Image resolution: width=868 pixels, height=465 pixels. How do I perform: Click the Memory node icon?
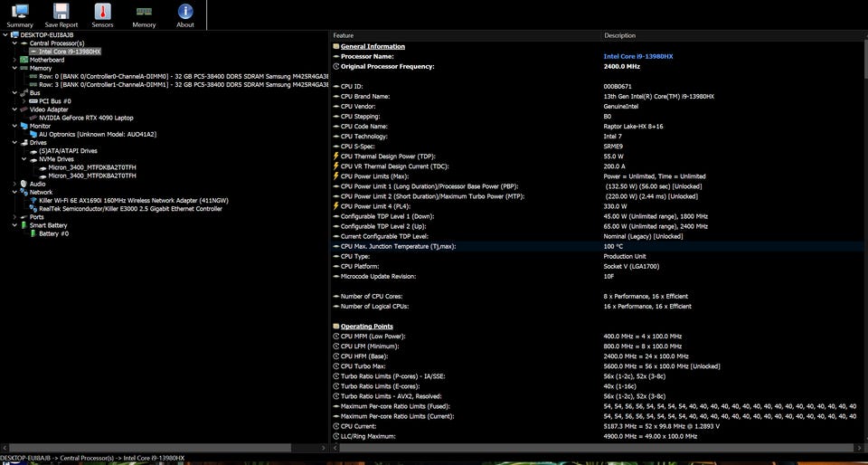pos(24,68)
